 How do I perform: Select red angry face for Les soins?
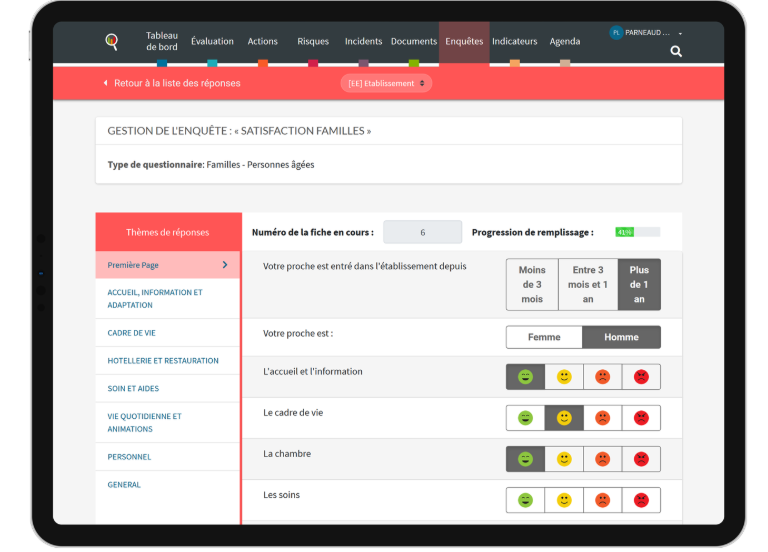tap(641, 500)
